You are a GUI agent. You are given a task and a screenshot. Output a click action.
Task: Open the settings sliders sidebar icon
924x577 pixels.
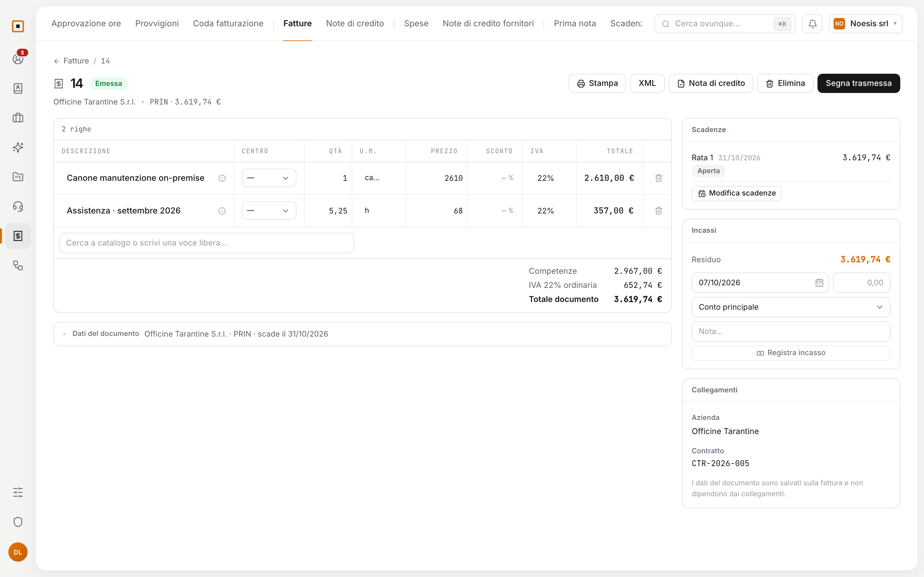pyautogui.click(x=18, y=492)
